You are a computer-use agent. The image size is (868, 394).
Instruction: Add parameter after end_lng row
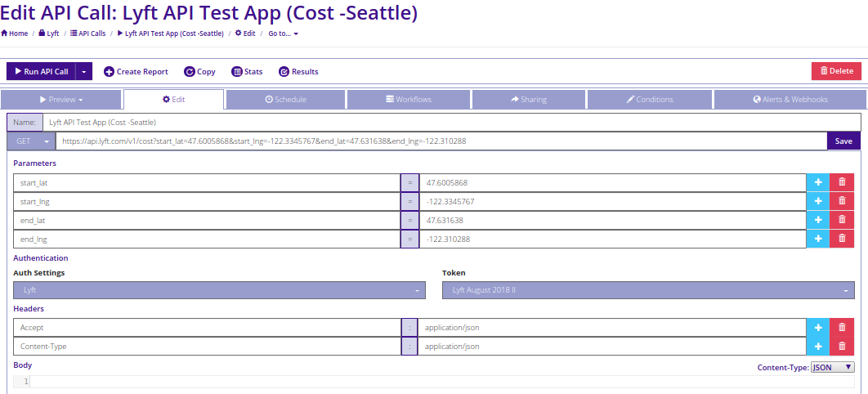point(817,239)
